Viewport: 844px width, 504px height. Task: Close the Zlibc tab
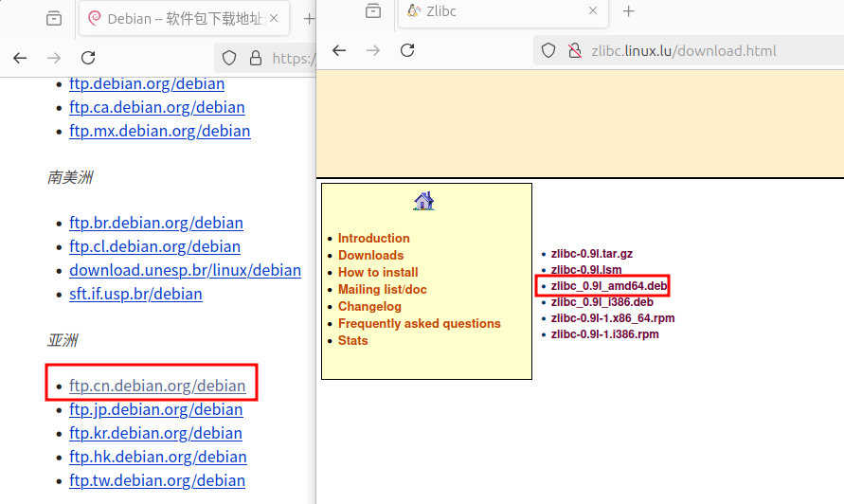point(593,10)
